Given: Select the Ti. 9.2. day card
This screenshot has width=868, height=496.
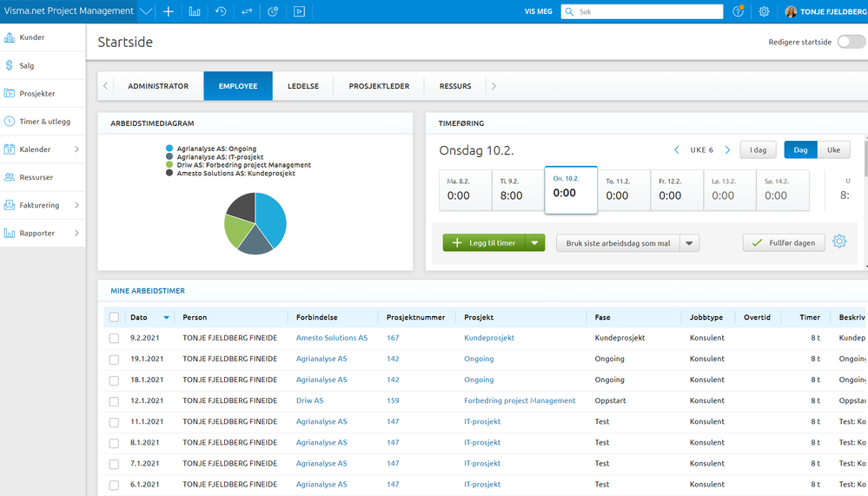Looking at the screenshot, I should click(518, 190).
